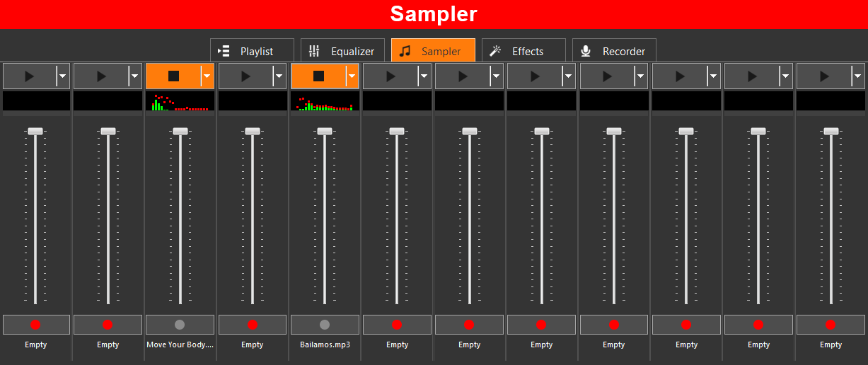Expand the dropdown arrow on Bailamos.mp3 slot
Viewport: 868px width, 365px height.
352,76
